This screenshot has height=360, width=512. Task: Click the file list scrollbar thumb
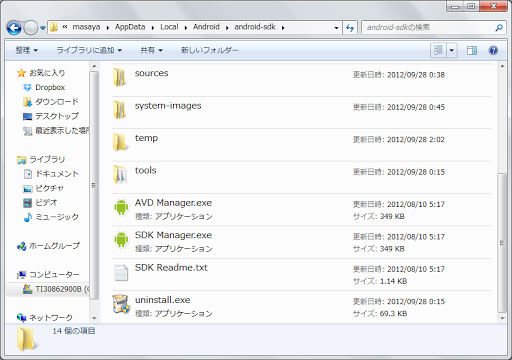point(502,243)
